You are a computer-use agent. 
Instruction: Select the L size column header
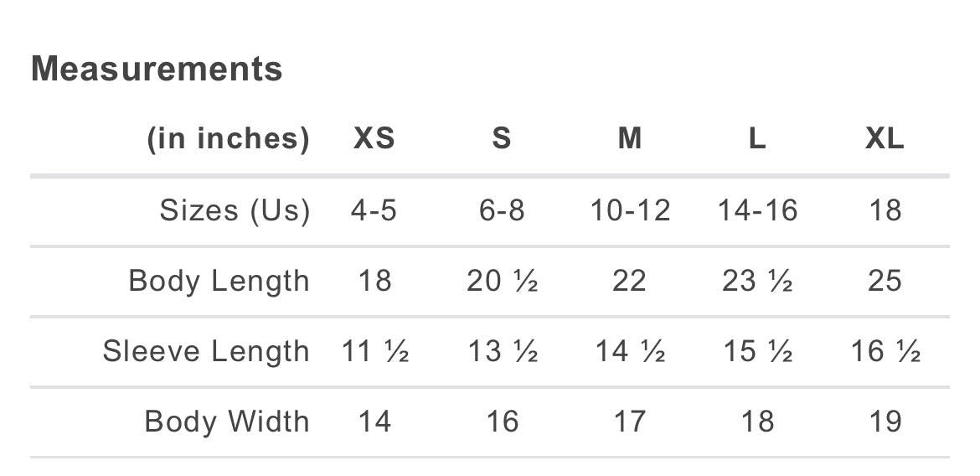tap(757, 139)
